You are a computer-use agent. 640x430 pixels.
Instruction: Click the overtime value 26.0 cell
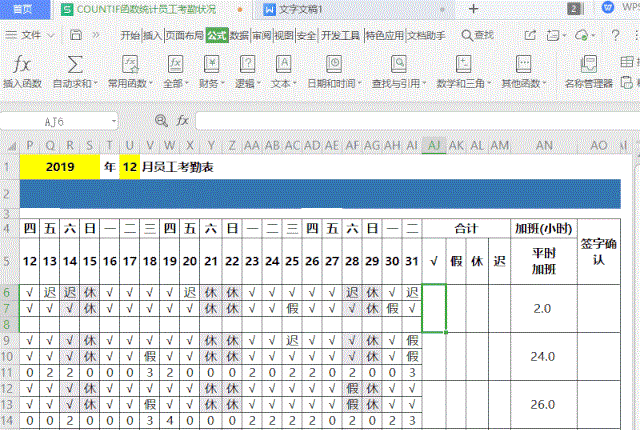[x=544, y=404]
